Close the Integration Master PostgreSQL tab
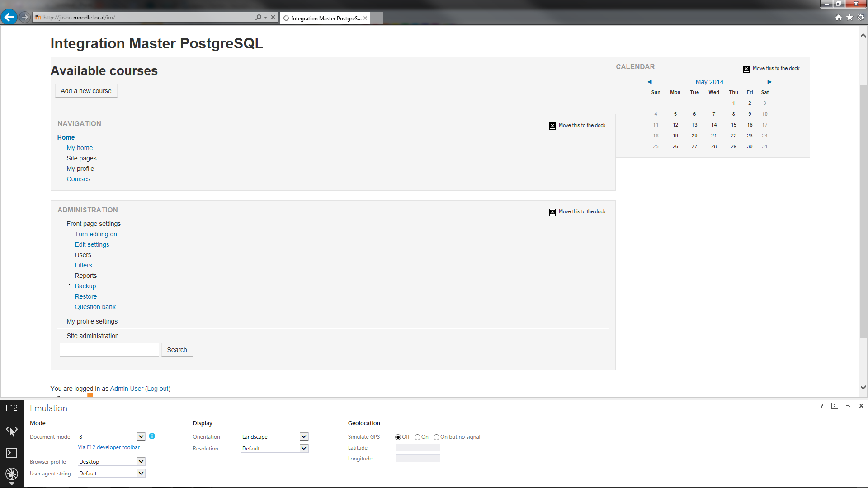868x488 pixels. [x=365, y=19]
